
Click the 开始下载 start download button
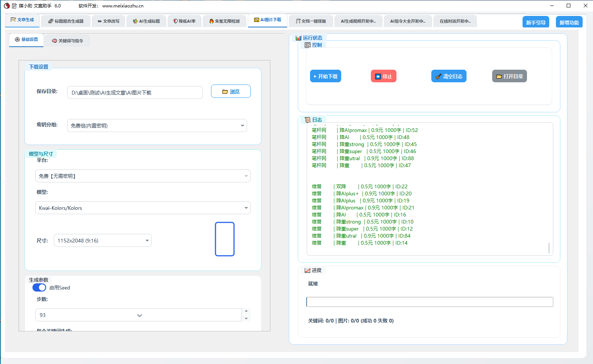[325, 76]
